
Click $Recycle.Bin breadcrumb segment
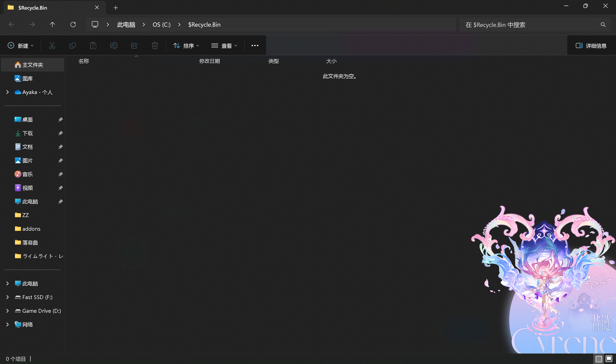204,25
